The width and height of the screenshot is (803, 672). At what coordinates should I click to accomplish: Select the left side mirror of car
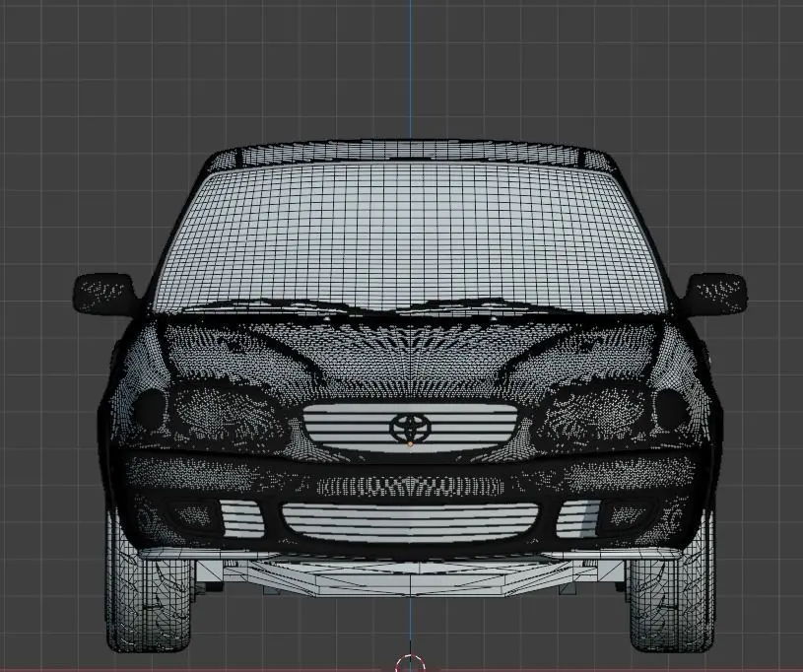coord(104,294)
